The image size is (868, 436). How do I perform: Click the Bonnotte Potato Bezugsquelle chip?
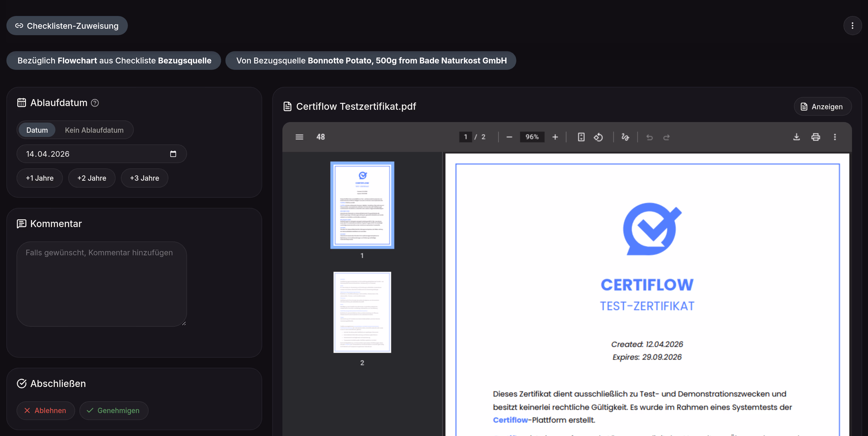coord(371,61)
